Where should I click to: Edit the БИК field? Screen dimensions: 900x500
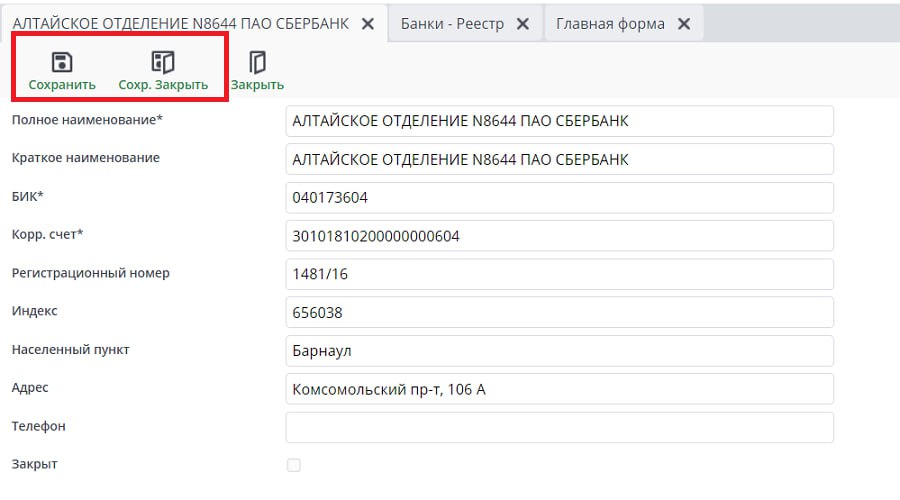(x=559, y=197)
